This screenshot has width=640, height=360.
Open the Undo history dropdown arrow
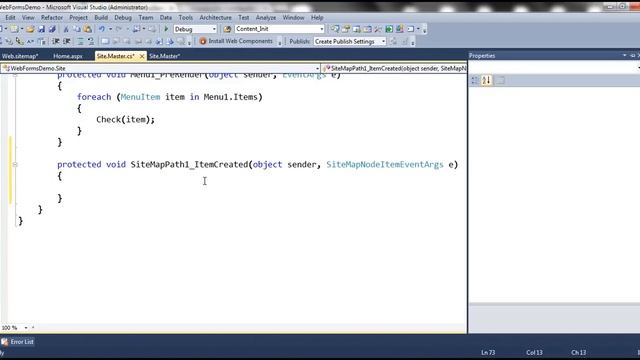pos(110,29)
